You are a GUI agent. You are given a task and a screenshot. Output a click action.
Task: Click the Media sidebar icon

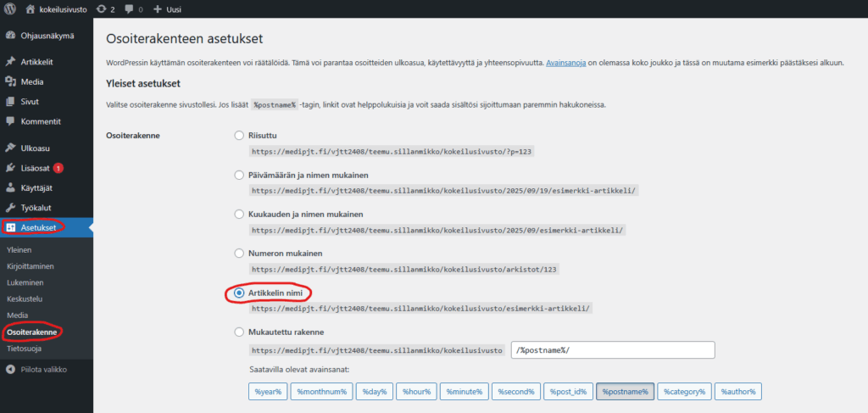10,82
